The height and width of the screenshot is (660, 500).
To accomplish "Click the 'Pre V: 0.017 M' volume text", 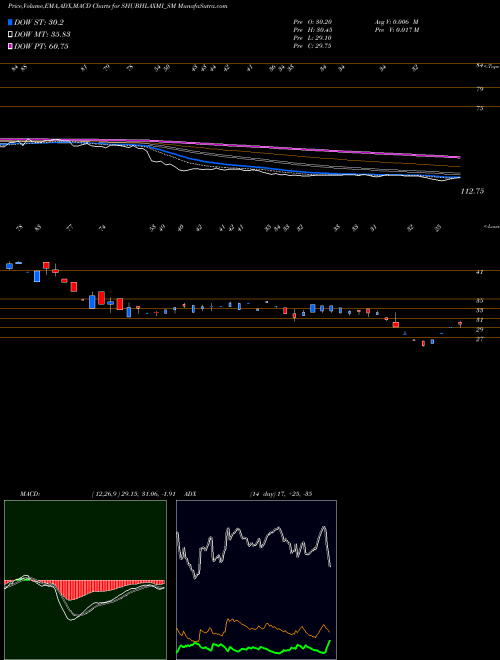I will [396, 30].
